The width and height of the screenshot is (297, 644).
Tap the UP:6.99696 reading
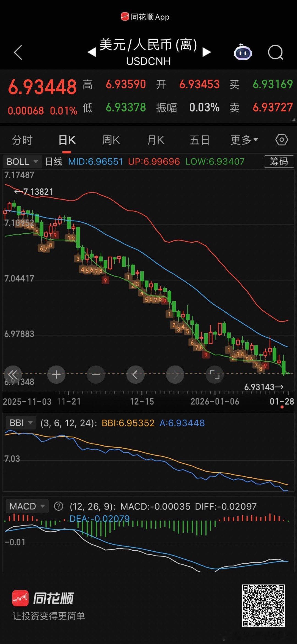pyautogui.click(x=154, y=161)
